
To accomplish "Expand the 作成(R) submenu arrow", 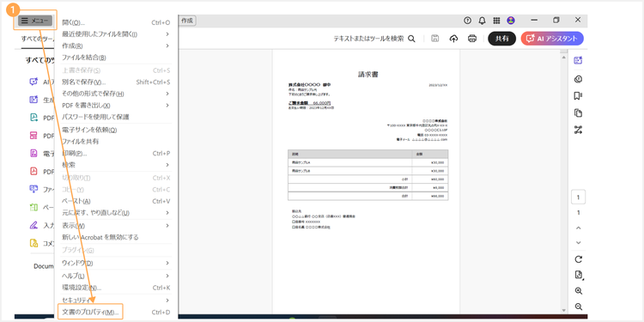I will point(167,46).
